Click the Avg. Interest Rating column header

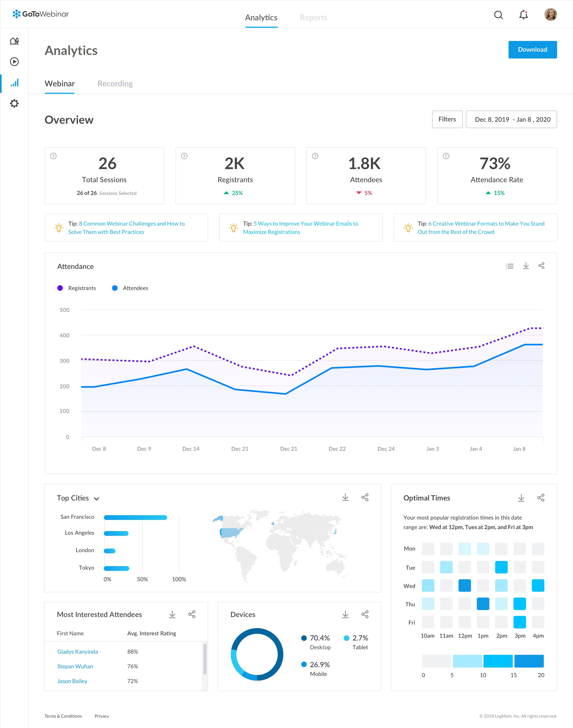[x=152, y=634]
